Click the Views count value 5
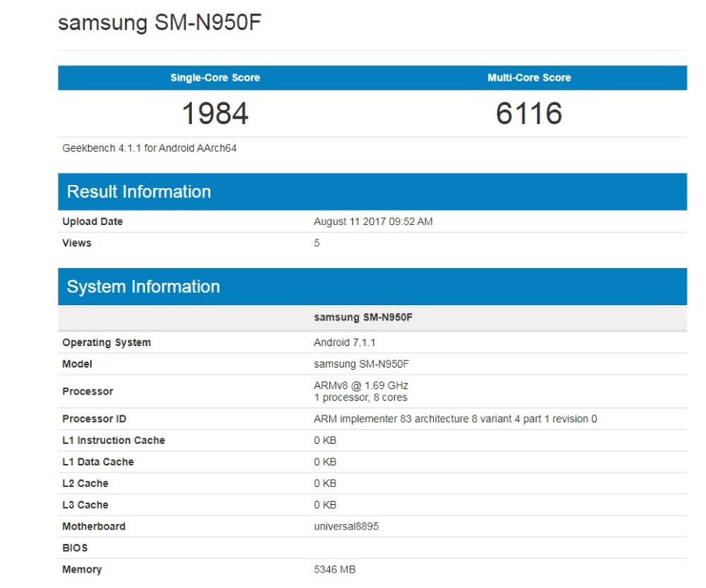 pos(316,243)
